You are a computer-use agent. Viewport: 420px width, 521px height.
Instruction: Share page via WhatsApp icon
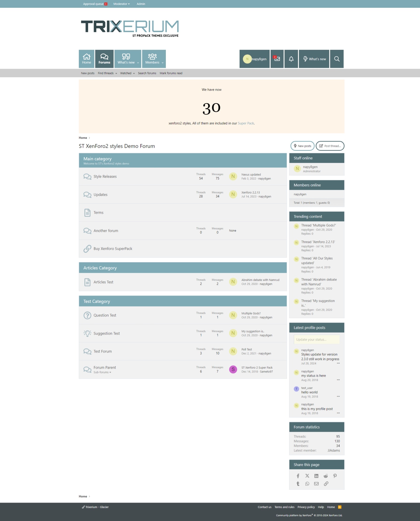tap(307, 483)
